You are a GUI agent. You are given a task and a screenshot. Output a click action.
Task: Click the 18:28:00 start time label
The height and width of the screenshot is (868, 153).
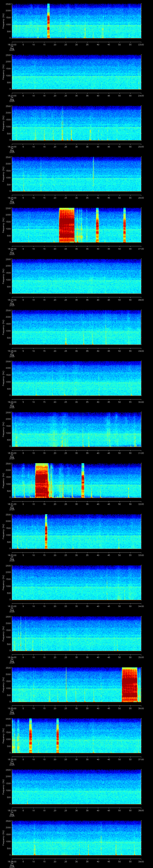coord(12,351)
